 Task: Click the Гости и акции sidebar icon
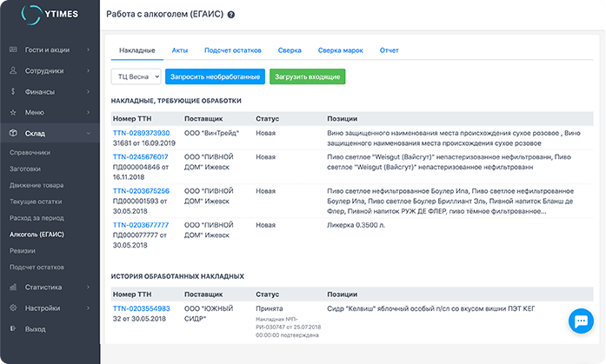[x=13, y=50]
